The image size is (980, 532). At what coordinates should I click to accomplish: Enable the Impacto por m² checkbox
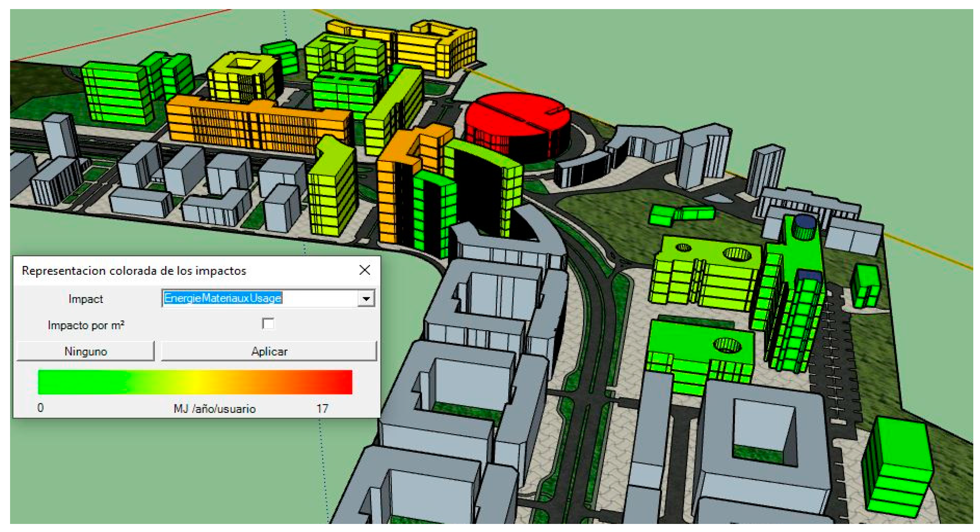pyautogui.click(x=268, y=324)
